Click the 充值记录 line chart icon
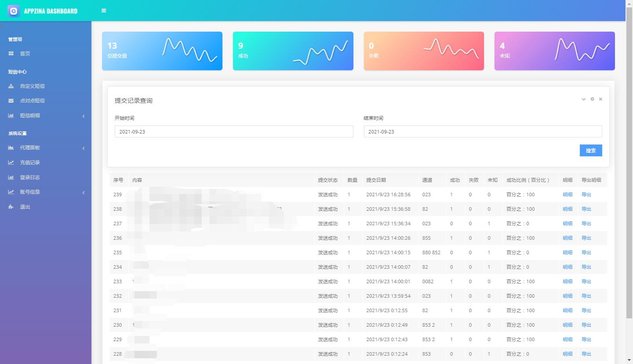Image resolution: width=633 pixels, height=364 pixels. pos(11,162)
